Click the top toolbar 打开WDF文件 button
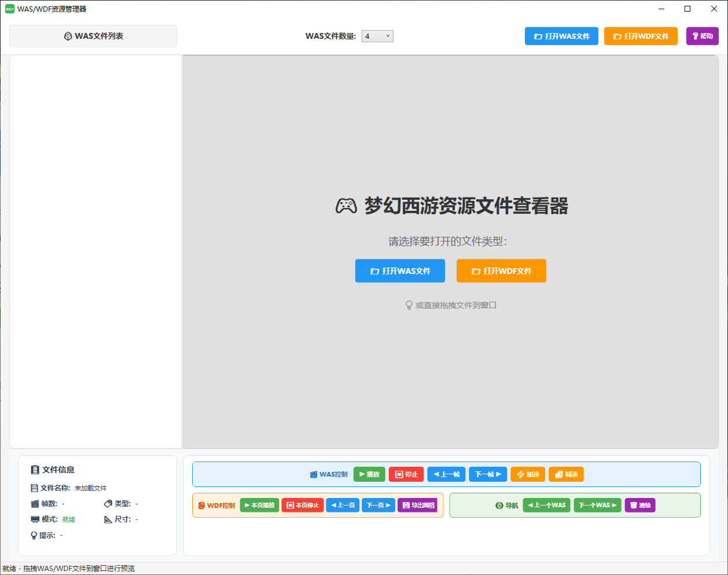This screenshot has width=728, height=575. (x=641, y=36)
